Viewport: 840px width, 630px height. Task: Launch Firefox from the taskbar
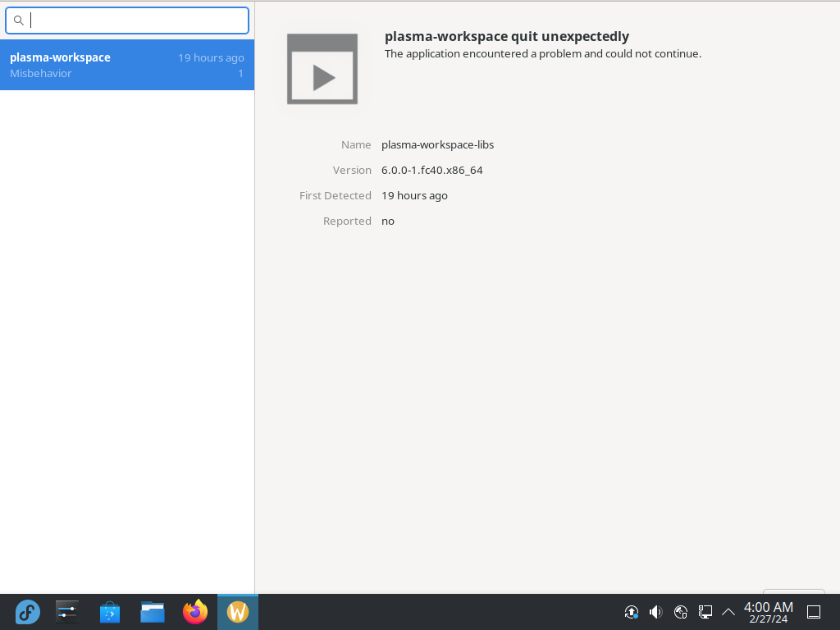click(195, 612)
